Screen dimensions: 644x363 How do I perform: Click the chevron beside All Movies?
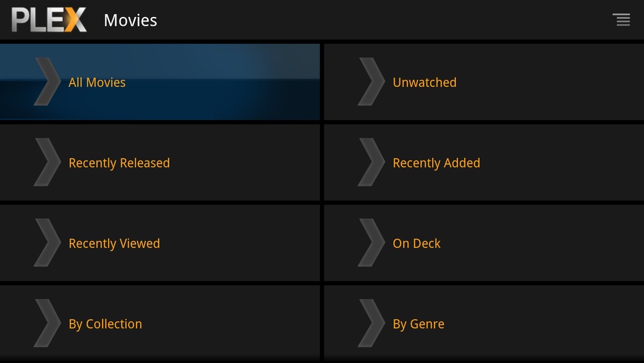click(47, 82)
